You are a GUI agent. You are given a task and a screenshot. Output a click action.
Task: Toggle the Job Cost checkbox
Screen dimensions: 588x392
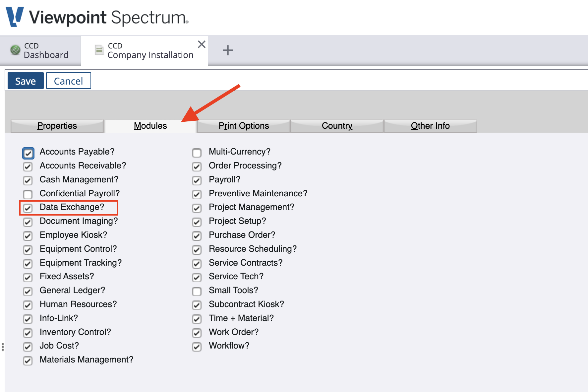pyautogui.click(x=28, y=347)
